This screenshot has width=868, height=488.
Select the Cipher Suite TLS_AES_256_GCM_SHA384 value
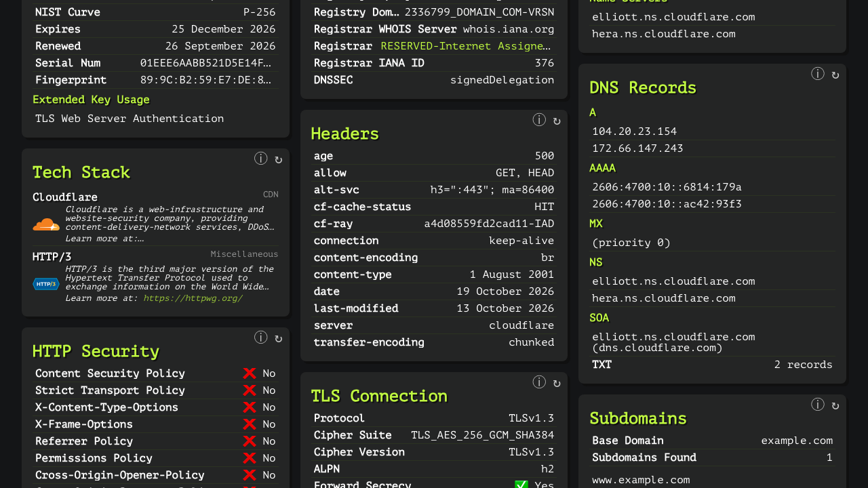click(x=482, y=435)
